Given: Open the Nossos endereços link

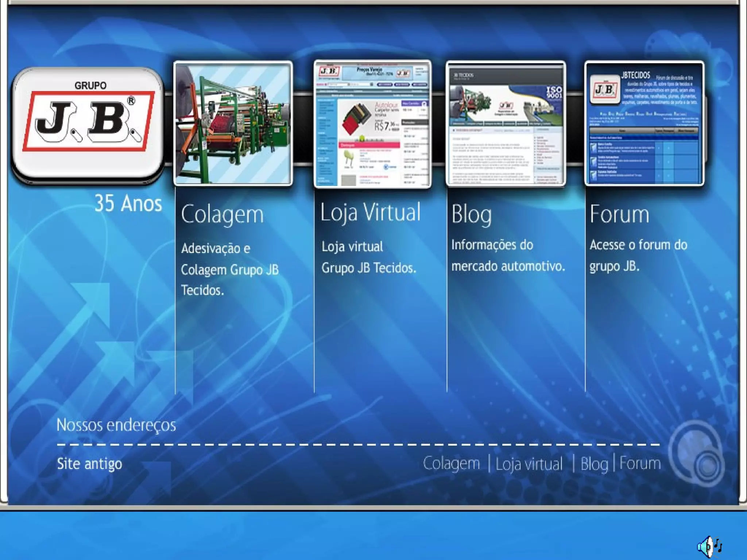Looking at the screenshot, I should coord(116,425).
